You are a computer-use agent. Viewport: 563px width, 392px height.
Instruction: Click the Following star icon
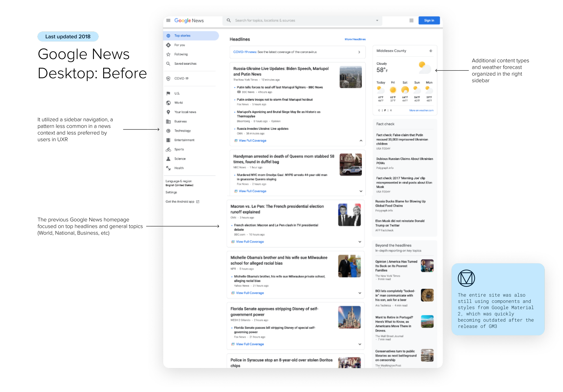click(168, 54)
